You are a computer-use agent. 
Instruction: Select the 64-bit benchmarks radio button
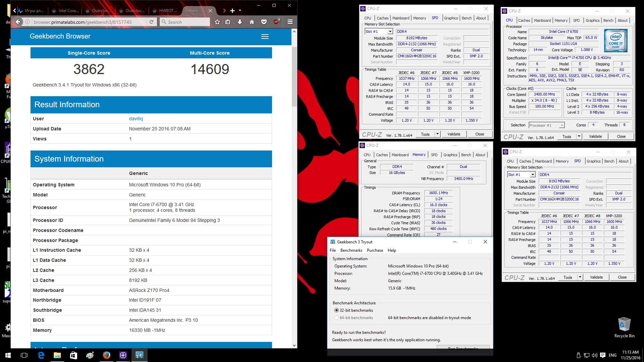pyautogui.click(x=336, y=318)
